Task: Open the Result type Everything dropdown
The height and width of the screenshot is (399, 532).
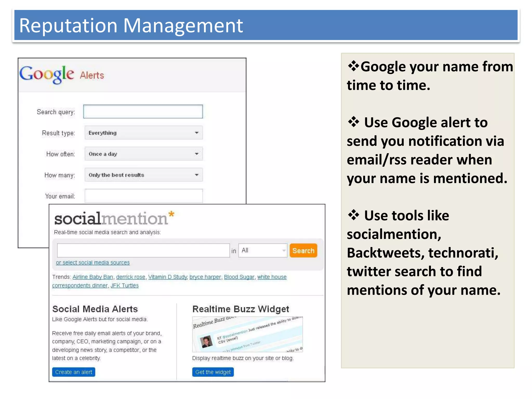Action: point(144,133)
